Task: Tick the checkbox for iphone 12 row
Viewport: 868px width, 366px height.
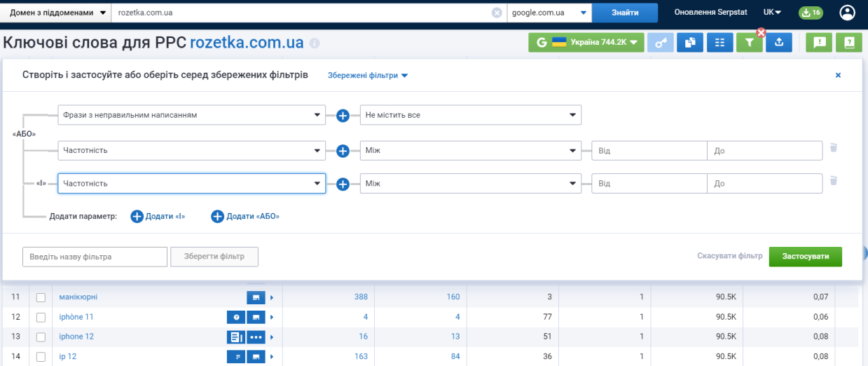Action: point(41,337)
